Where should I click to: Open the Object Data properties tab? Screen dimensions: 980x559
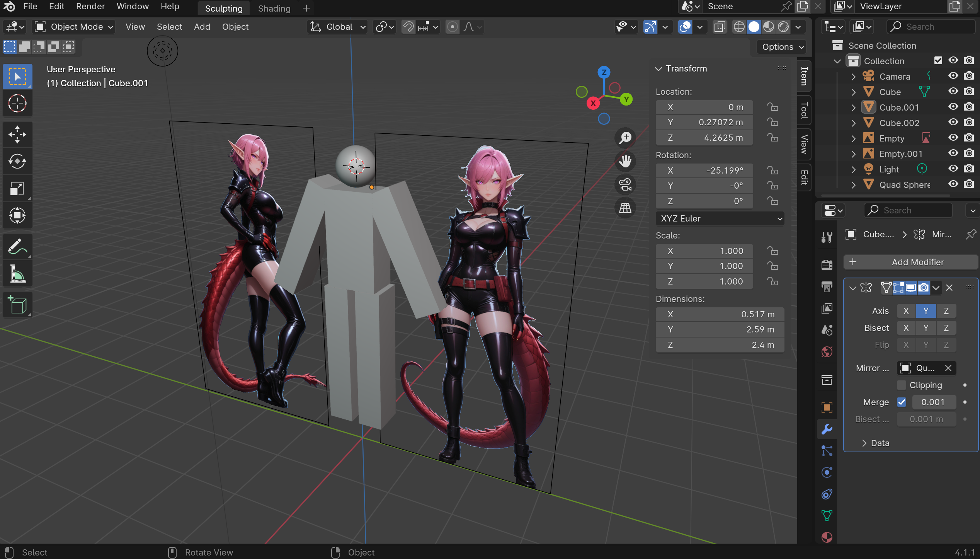click(827, 516)
